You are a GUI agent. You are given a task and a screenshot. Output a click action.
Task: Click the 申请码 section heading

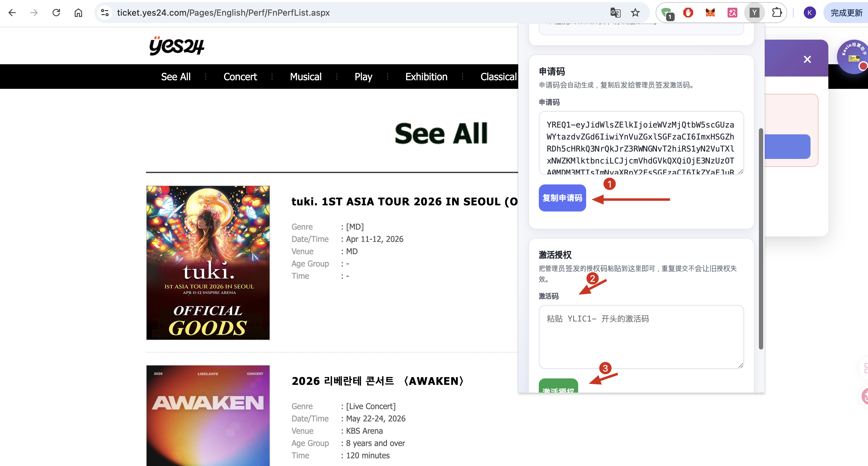pyautogui.click(x=552, y=71)
